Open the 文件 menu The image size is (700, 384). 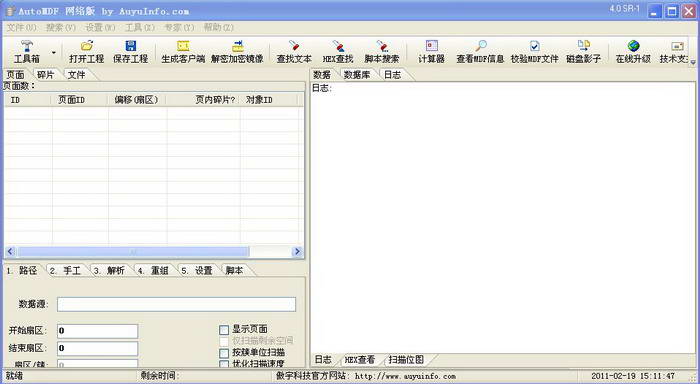click(21, 27)
